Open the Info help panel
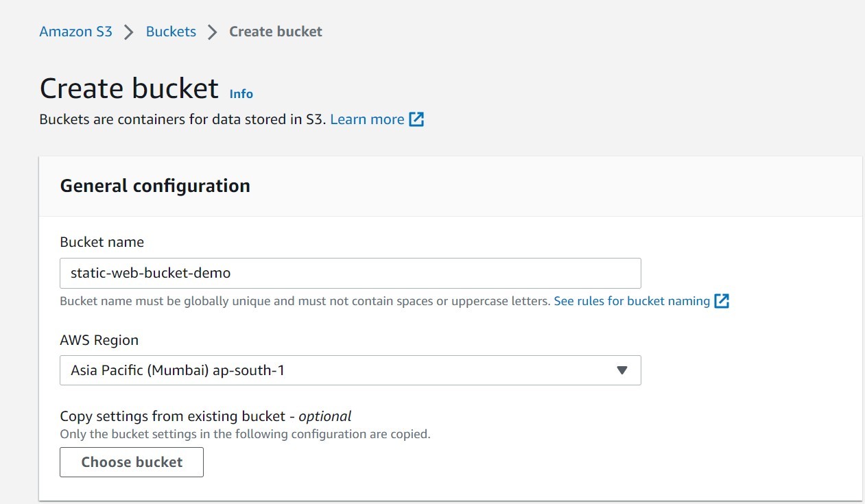 pyautogui.click(x=240, y=93)
